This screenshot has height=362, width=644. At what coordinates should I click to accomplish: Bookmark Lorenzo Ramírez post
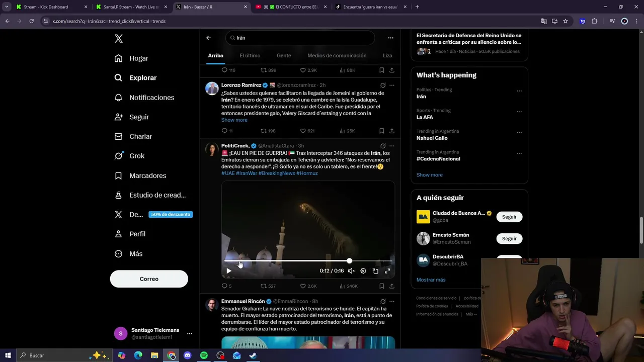pos(382,131)
